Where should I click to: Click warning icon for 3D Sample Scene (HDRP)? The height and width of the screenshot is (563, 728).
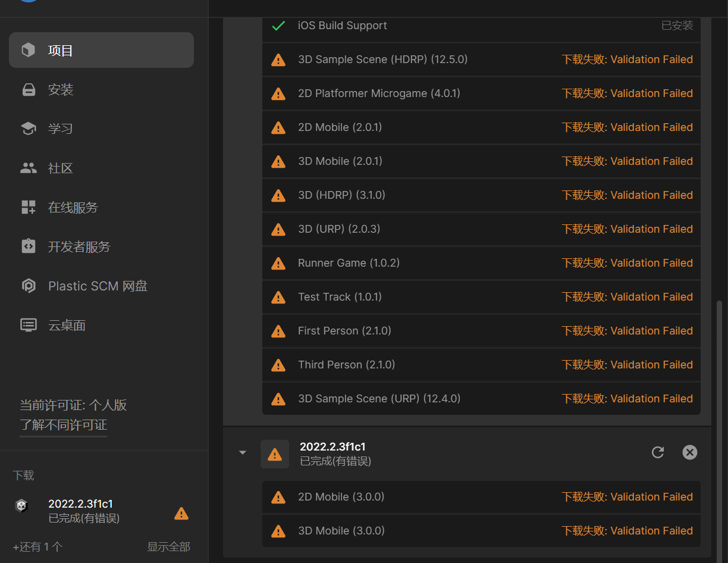[x=278, y=60]
